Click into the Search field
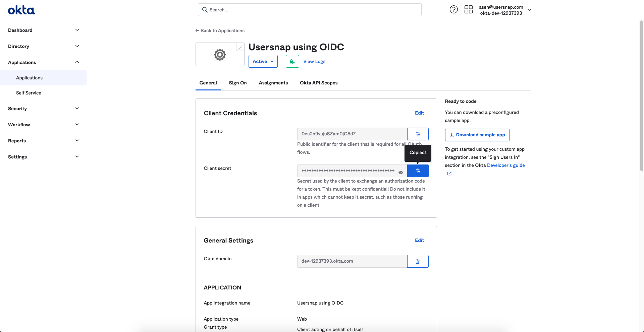The width and height of the screenshot is (644, 332). pos(310,10)
